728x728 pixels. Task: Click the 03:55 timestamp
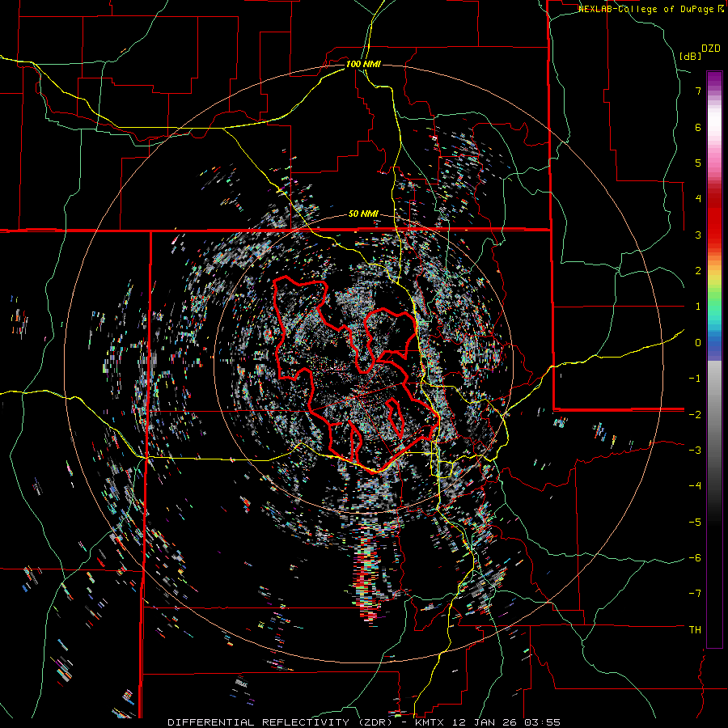tap(542, 722)
